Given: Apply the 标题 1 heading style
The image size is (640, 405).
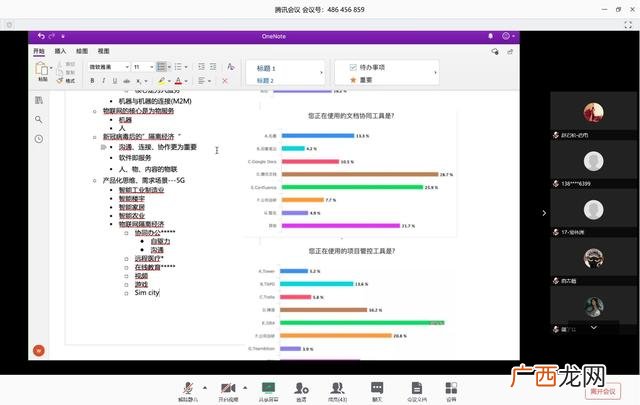Looking at the screenshot, I should pyautogui.click(x=266, y=68).
